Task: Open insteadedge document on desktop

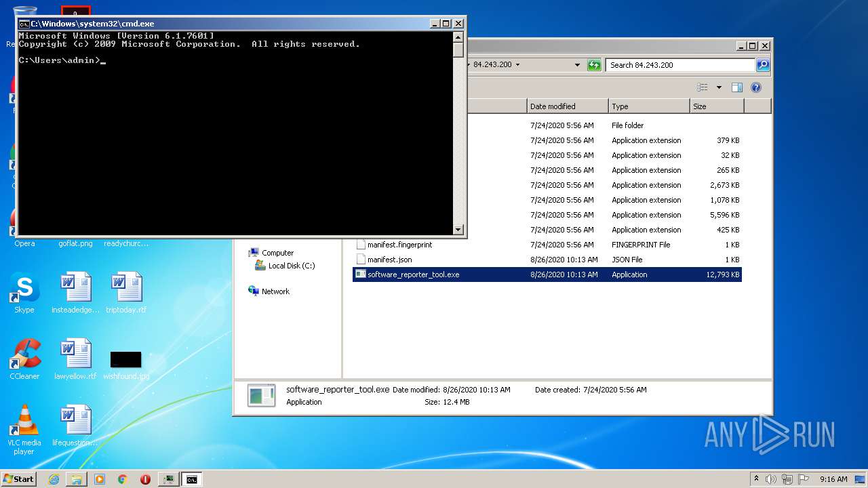Action: coord(75,293)
